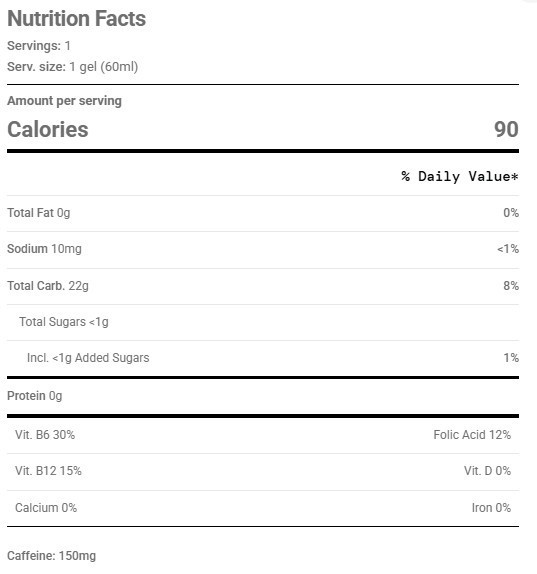
Task: Click the Iron 0% entry
Action: pyautogui.click(x=491, y=508)
